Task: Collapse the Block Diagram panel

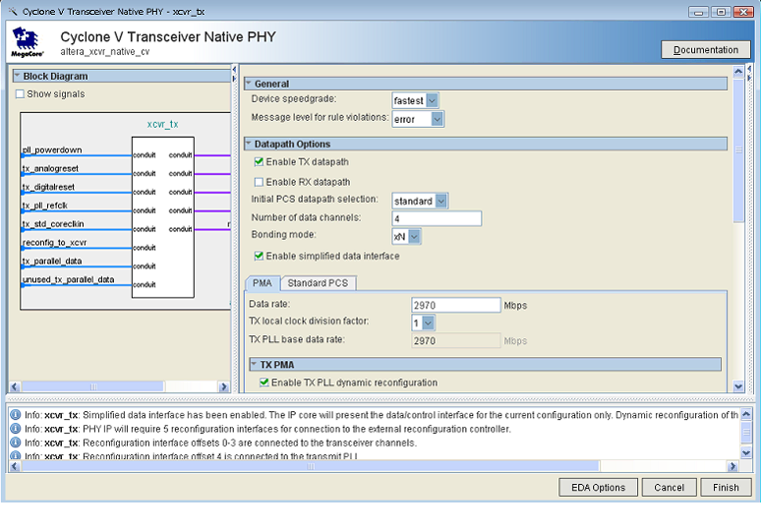Action: click(x=17, y=76)
